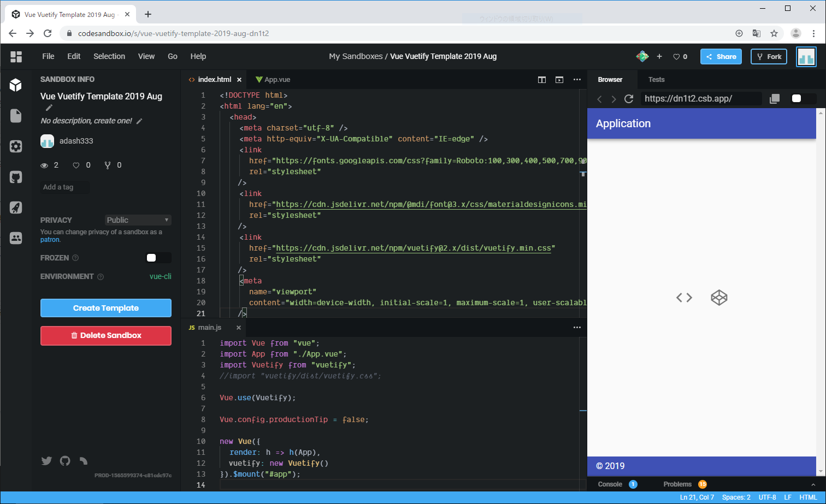Image resolution: width=826 pixels, height=504 pixels.
Task: Expand the console panel chevron at bottom right
Action: click(813, 484)
